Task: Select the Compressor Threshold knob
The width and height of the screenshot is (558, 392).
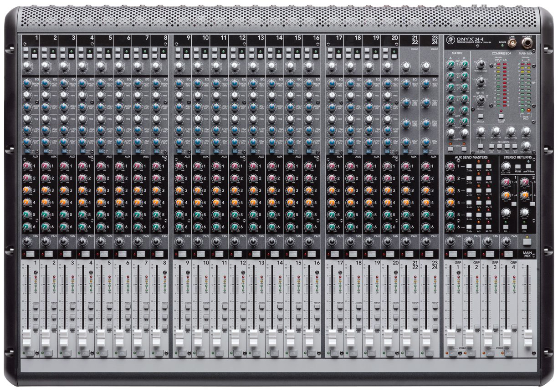Action: (x=480, y=65)
